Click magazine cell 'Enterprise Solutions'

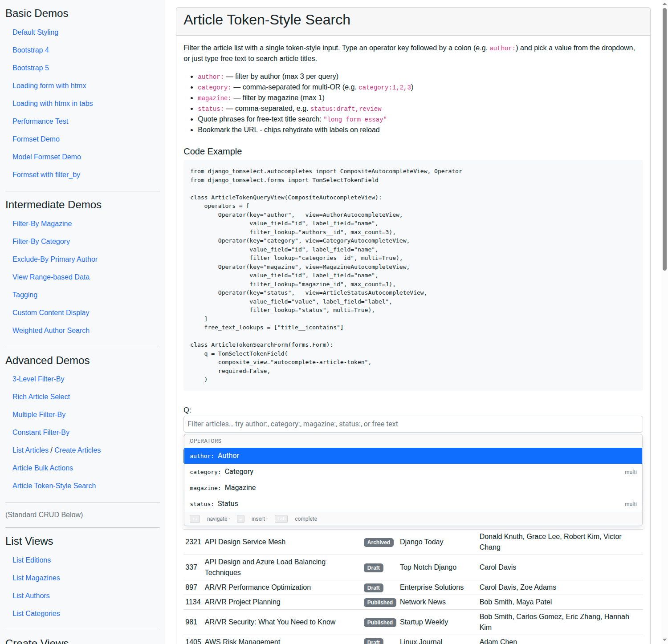pos(432,587)
